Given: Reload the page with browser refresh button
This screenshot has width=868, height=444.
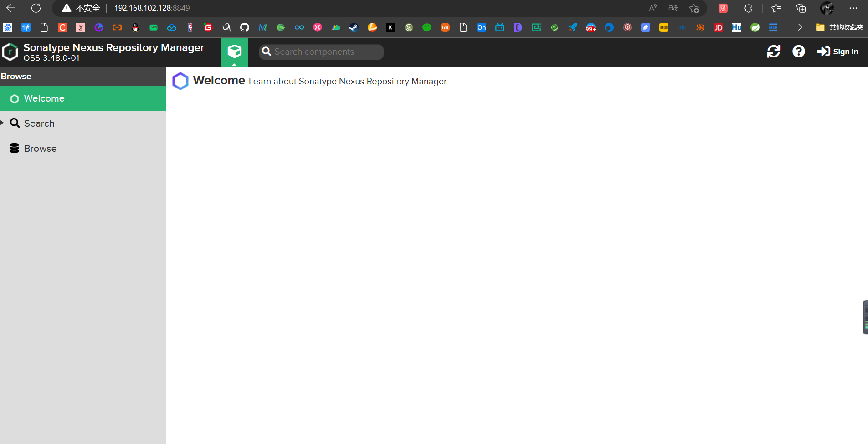Looking at the screenshot, I should pyautogui.click(x=36, y=8).
